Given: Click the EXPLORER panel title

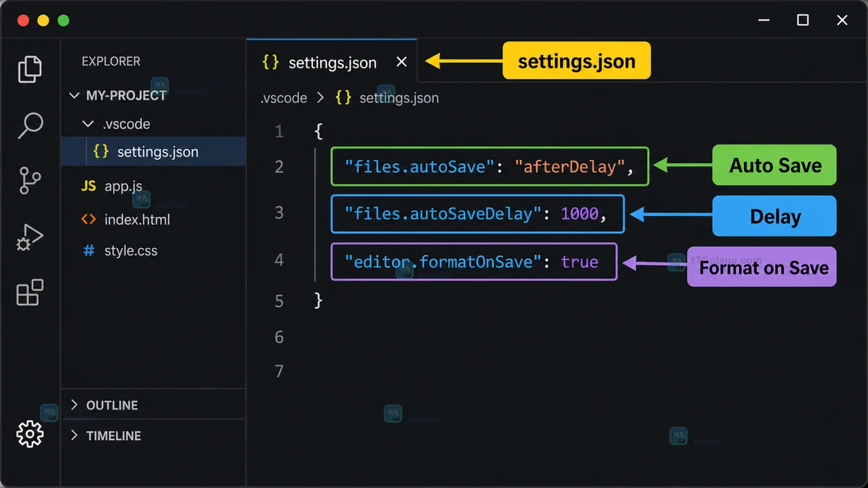Looking at the screenshot, I should 111,61.
